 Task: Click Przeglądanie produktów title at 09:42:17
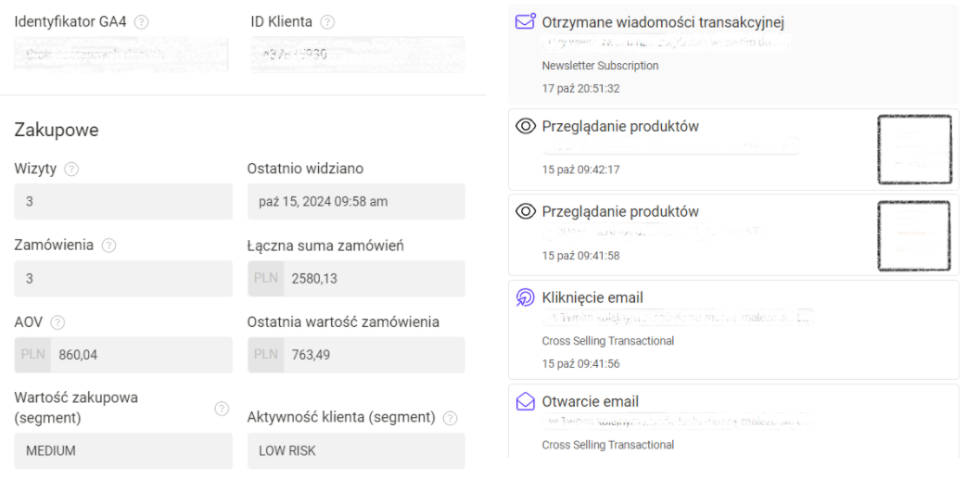tap(620, 126)
